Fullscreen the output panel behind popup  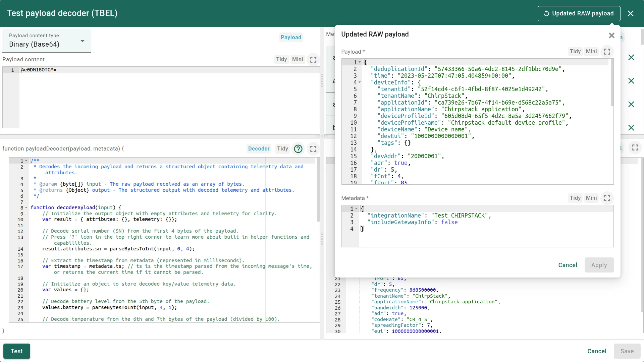coord(635,147)
